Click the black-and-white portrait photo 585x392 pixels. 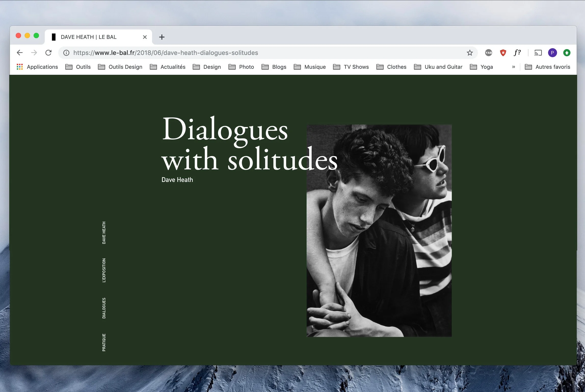click(379, 231)
